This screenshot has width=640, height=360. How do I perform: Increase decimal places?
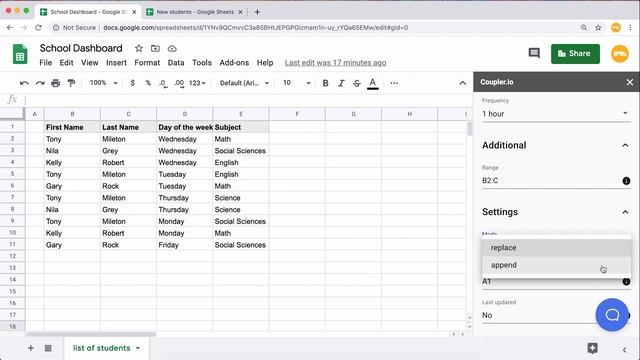(x=179, y=83)
